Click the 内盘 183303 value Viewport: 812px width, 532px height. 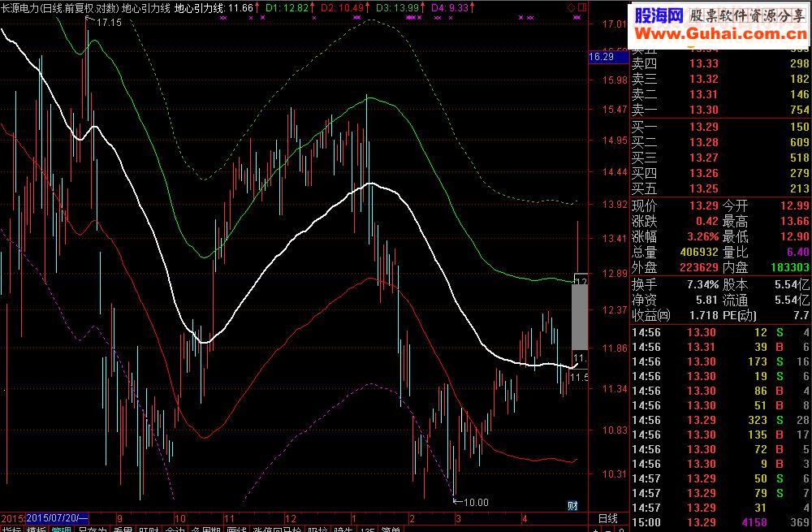pyautogui.click(x=790, y=268)
